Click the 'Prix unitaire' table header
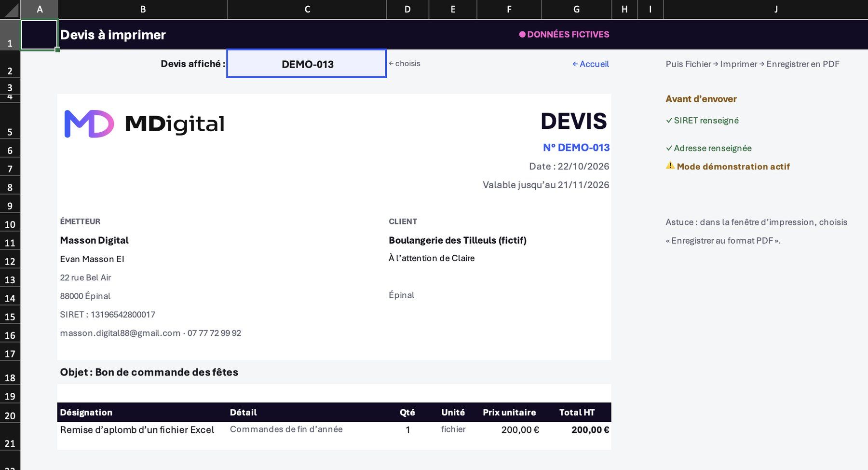 click(x=509, y=413)
